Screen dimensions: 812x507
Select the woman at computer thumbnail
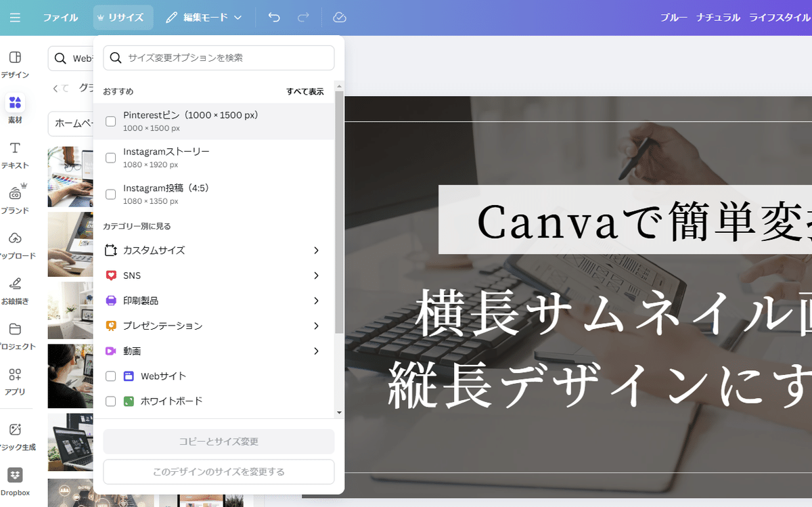click(70, 376)
